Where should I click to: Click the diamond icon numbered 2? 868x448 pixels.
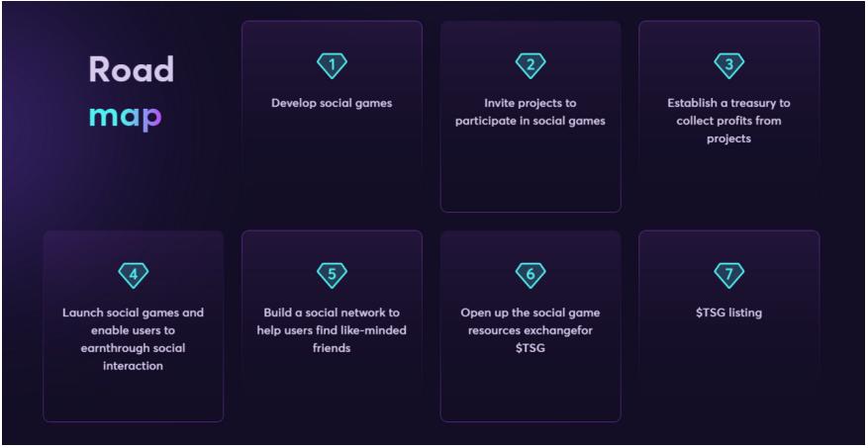click(530, 65)
